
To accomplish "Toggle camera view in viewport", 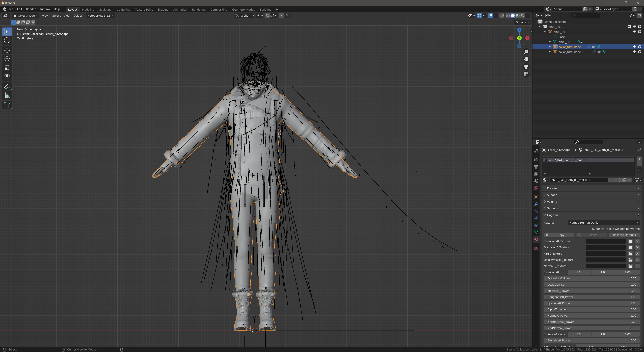I will (526, 67).
